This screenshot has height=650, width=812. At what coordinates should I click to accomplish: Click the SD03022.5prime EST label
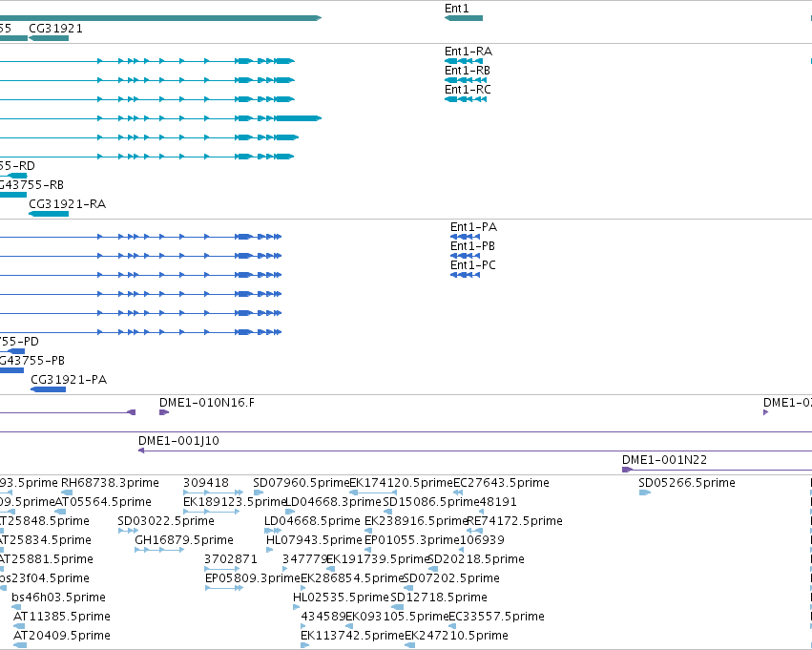click(x=166, y=521)
